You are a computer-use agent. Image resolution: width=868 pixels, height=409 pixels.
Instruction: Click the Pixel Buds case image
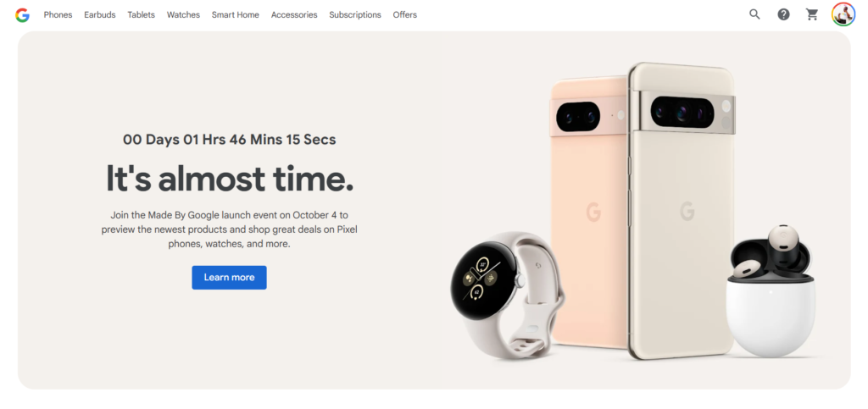pos(771,292)
